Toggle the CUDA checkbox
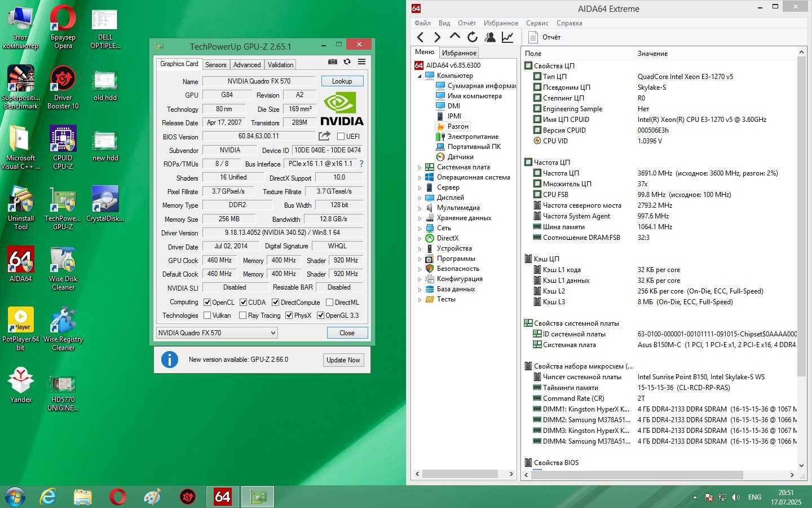Screen dimensions: 812x508 [x=243, y=302]
